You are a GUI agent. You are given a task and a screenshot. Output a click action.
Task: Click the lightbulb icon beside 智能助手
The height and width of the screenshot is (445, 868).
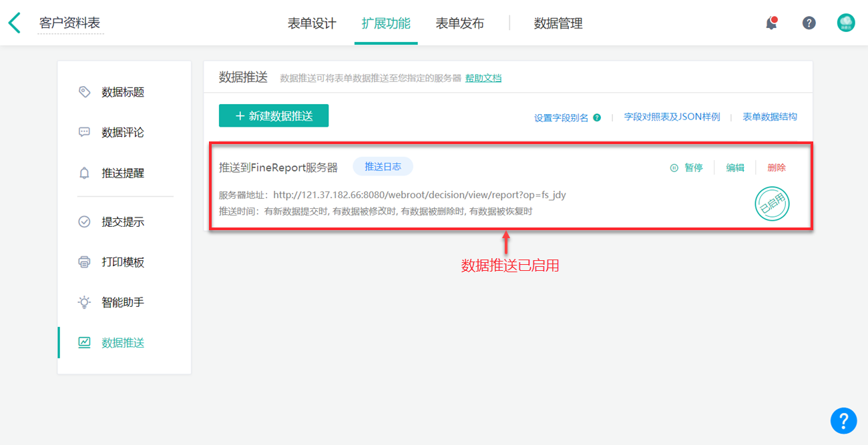(x=84, y=302)
